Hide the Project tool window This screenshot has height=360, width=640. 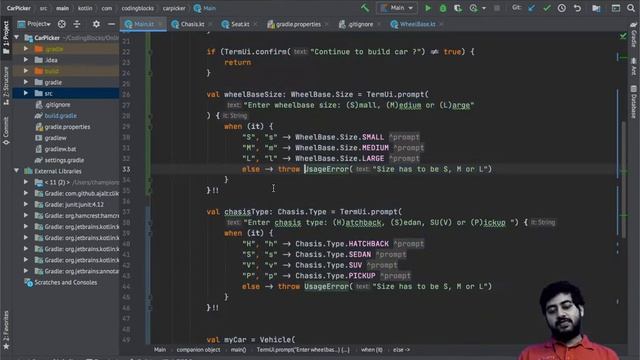(x=111, y=24)
